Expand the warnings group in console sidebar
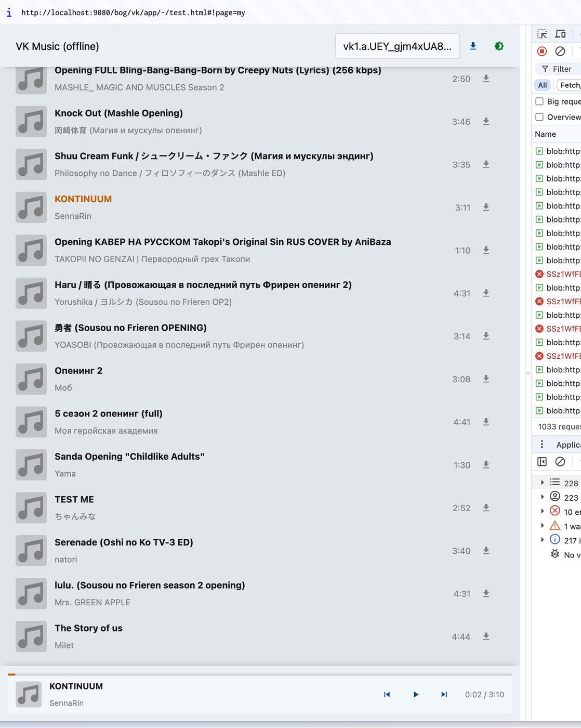 click(x=543, y=526)
